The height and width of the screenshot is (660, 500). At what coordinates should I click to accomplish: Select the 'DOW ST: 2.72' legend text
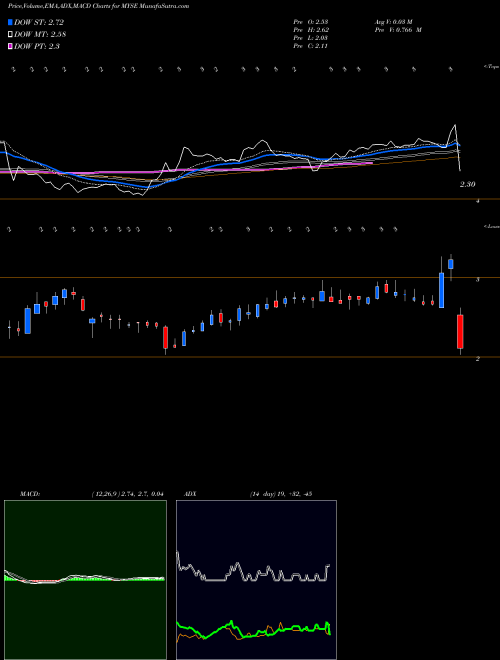pyautogui.click(x=39, y=23)
